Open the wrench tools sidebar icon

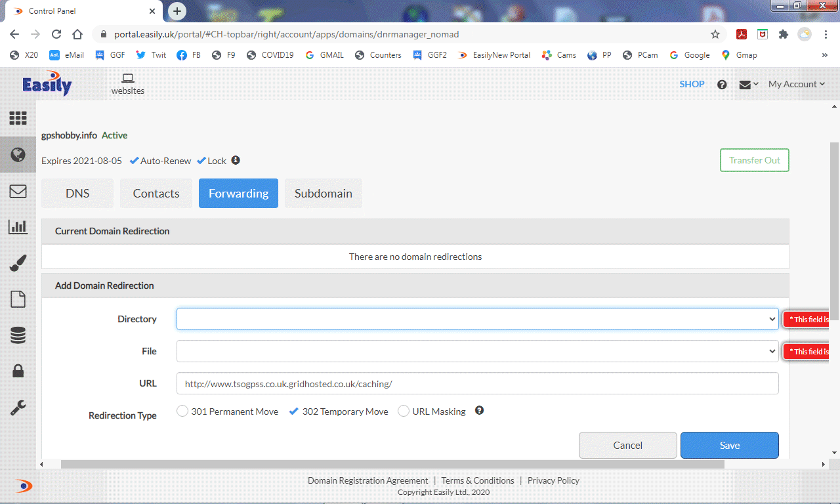pyautogui.click(x=18, y=408)
